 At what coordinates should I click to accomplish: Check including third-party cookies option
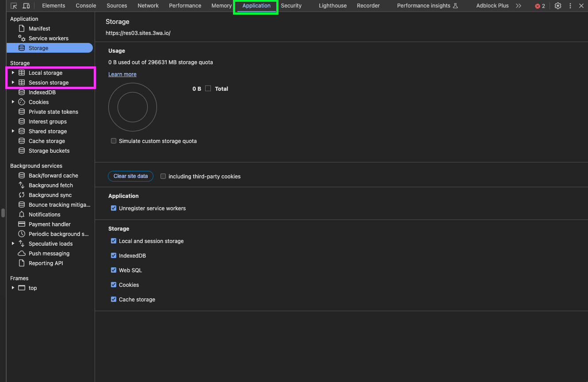point(163,177)
